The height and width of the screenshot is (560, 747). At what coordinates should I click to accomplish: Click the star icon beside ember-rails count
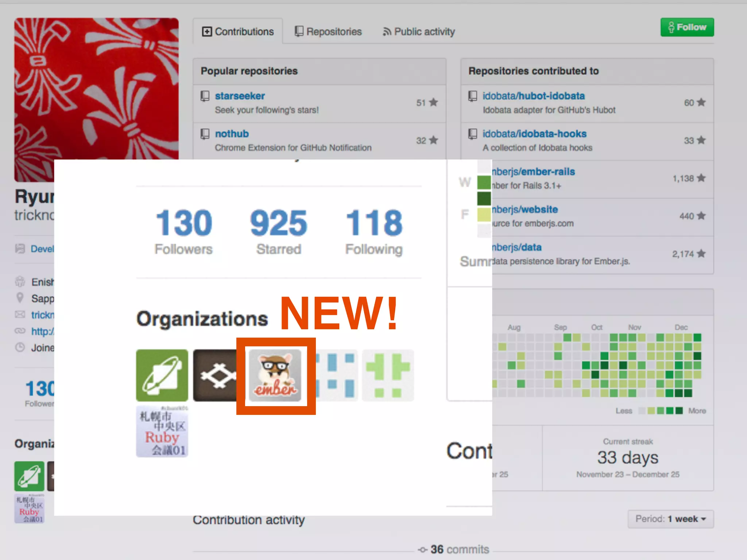point(701,178)
